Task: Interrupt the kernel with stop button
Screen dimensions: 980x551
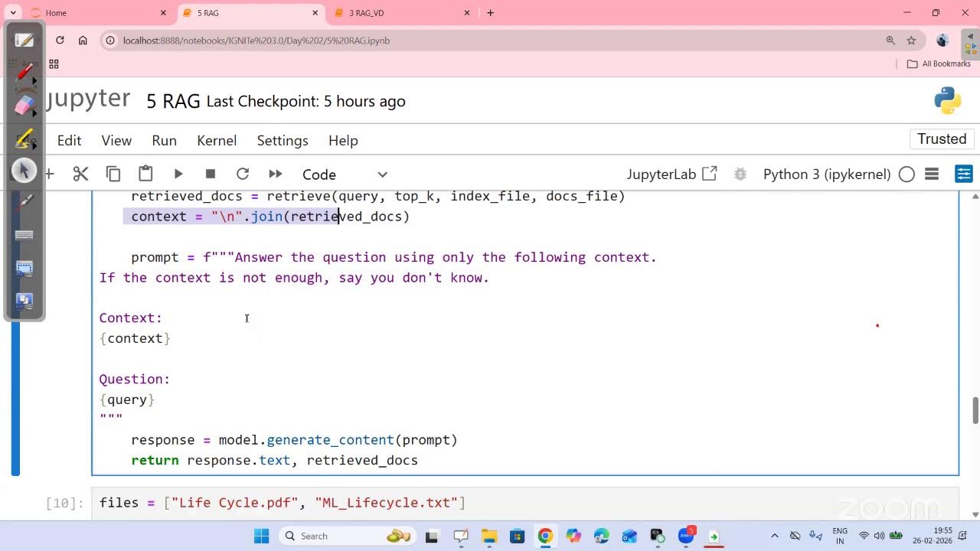Action: pos(211,174)
